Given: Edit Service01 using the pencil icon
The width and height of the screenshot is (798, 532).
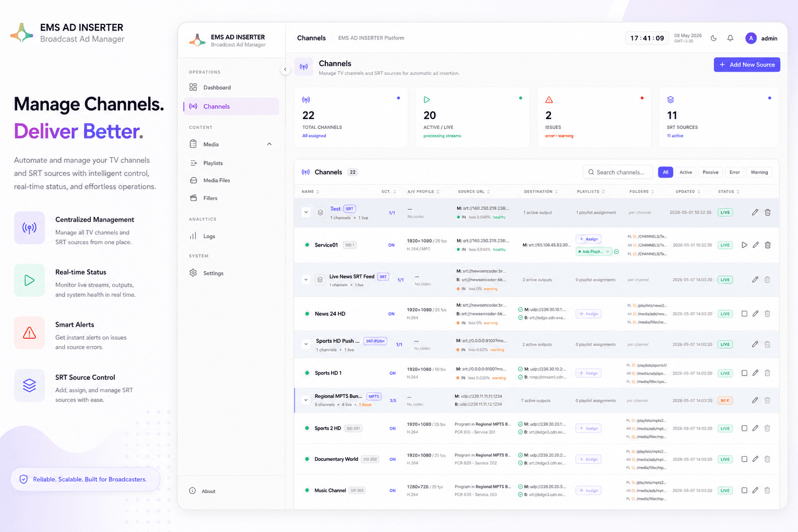Looking at the screenshot, I should click(x=755, y=245).
